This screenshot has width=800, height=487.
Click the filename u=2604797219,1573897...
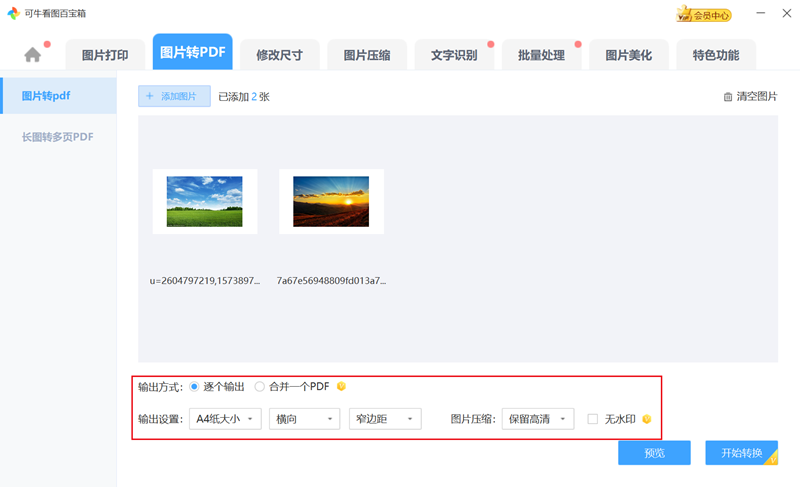[x=205, y=280]
